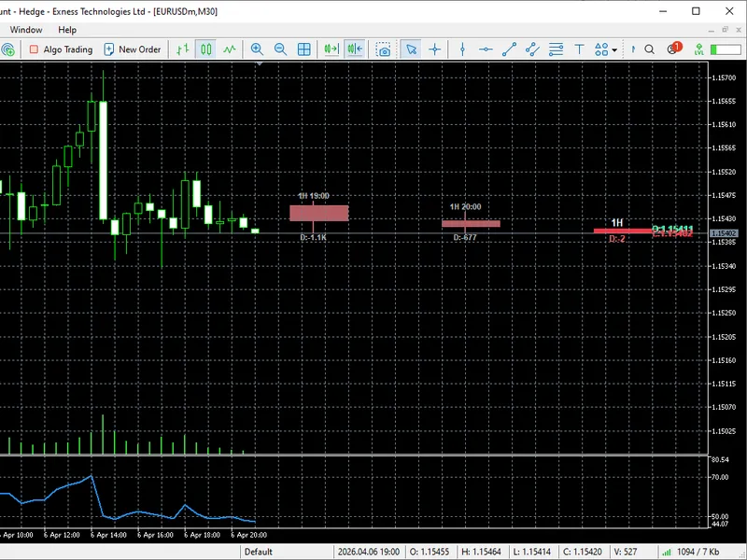Restore the inner chart window
Viewport: 747px width, 560px height.
[x=726, y=30]
